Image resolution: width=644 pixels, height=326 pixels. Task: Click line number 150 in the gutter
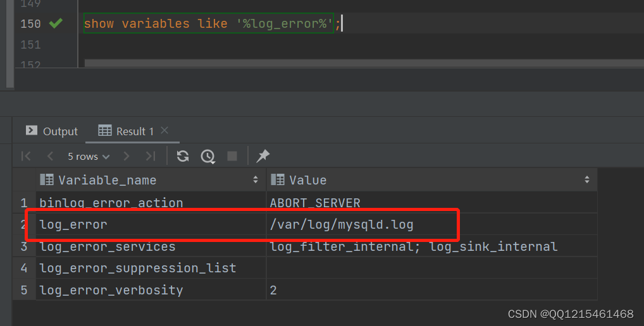(30, 24)
